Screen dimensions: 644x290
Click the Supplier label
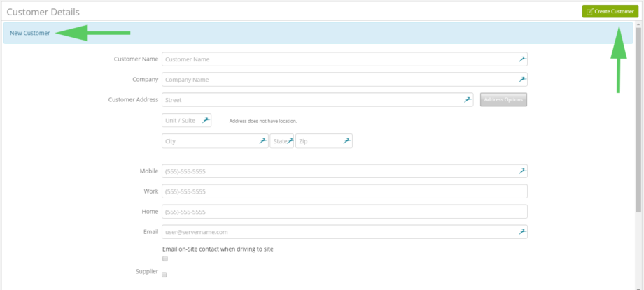point(146,271)
